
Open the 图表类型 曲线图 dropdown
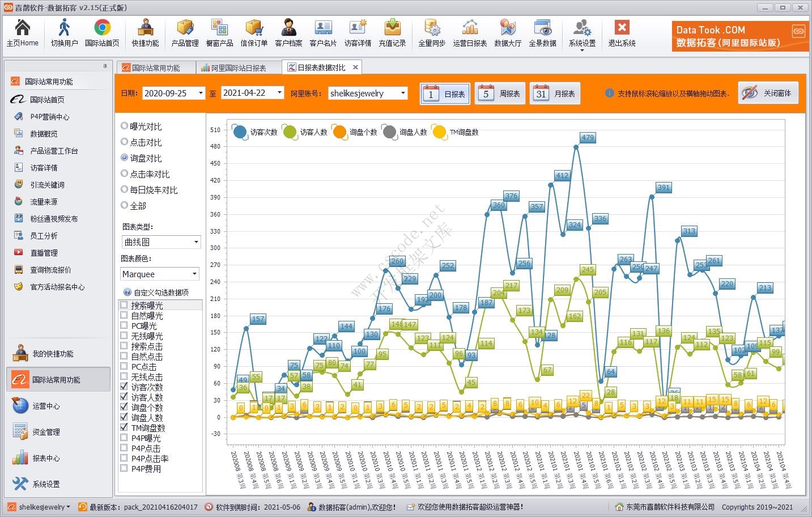tap(196, 242)
